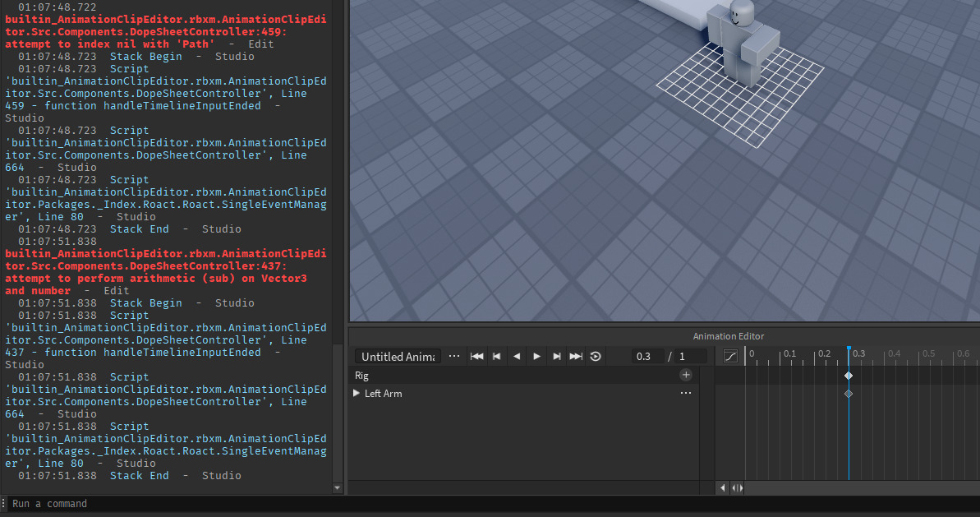This screenshot has height=517, width=980.
Task: Open the animation options ellipsis menu
Action: click(454, 356)
